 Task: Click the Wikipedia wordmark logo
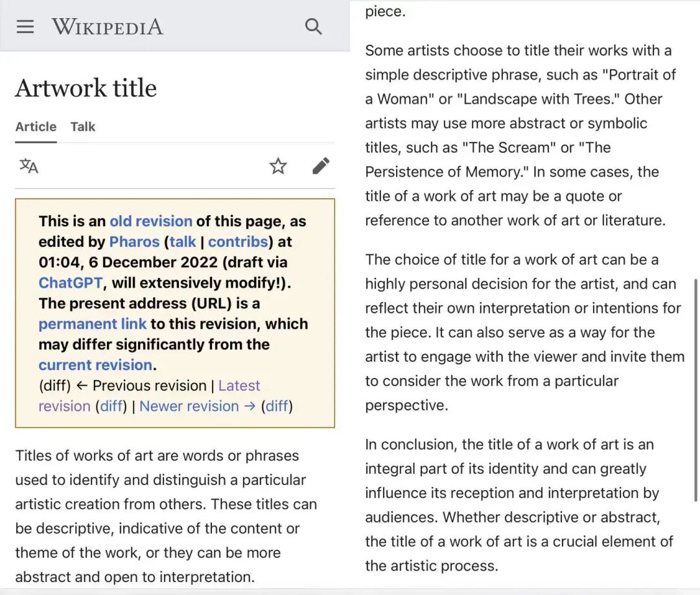point(107,27)
